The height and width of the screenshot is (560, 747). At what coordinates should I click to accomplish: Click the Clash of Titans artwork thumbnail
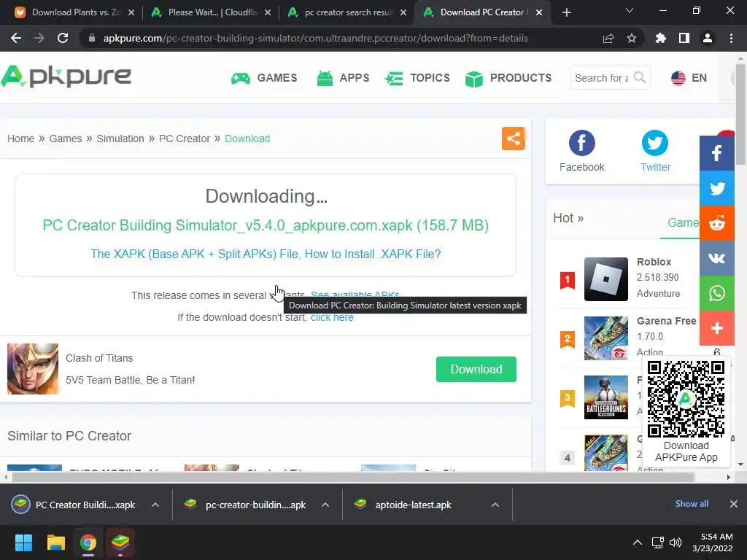(33, 369)
